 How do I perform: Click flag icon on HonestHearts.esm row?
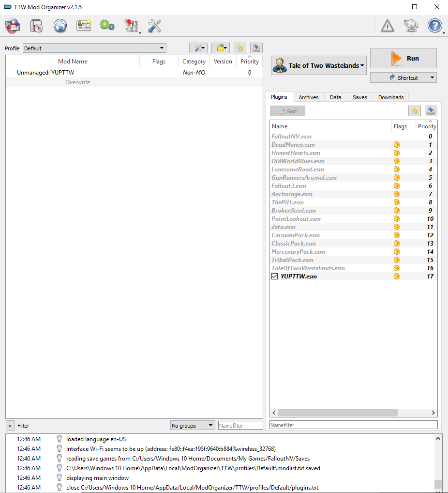397,153
